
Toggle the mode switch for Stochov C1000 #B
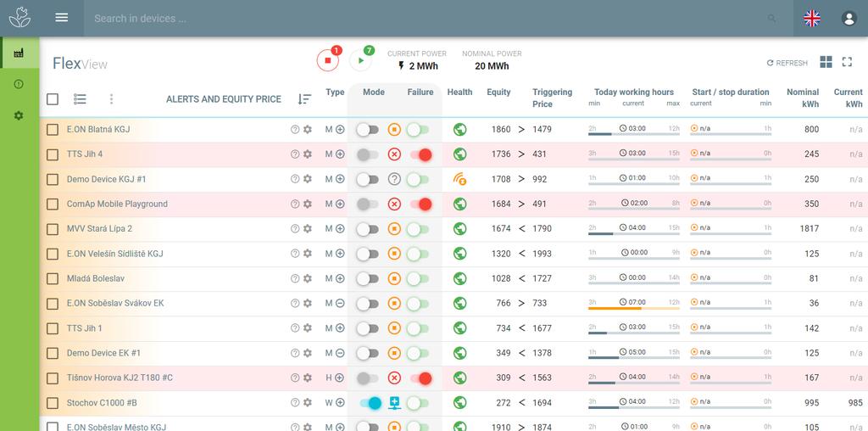(x=370, y=403)
